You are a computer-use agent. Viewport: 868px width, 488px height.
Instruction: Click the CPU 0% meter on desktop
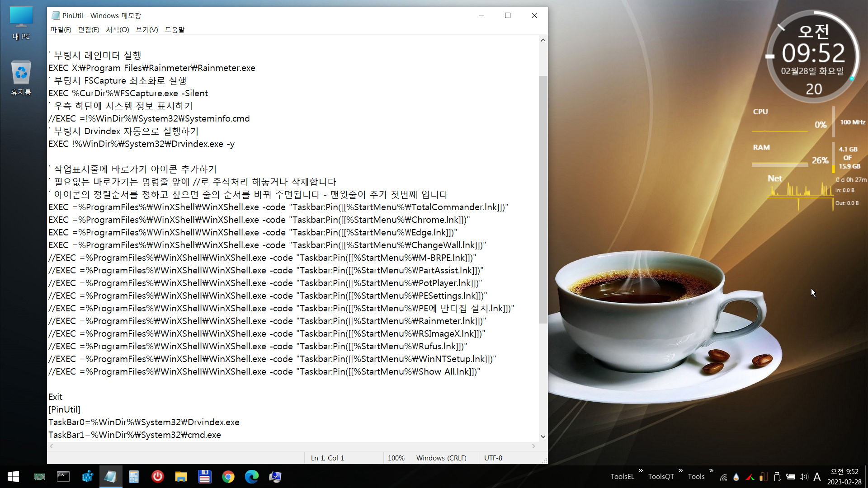click(790, 123)
